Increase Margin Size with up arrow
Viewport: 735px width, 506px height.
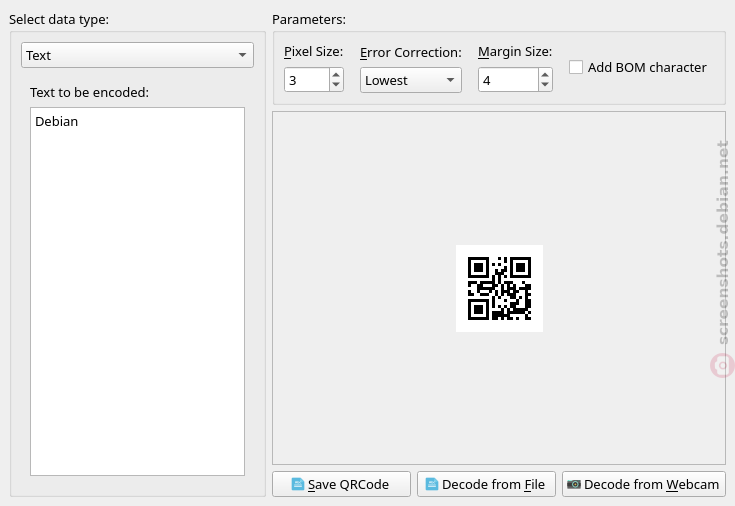pyautogui.click(x=545, y=75)
